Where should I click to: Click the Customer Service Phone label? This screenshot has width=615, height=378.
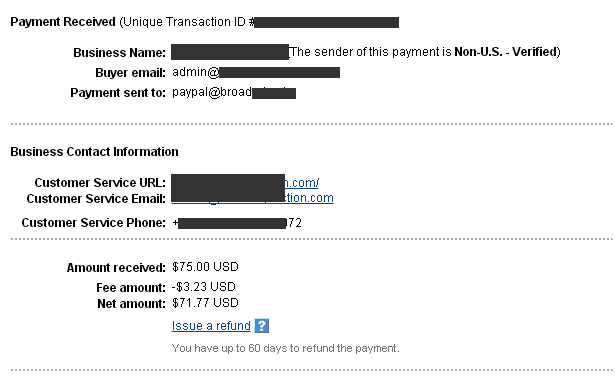[94, 223]
